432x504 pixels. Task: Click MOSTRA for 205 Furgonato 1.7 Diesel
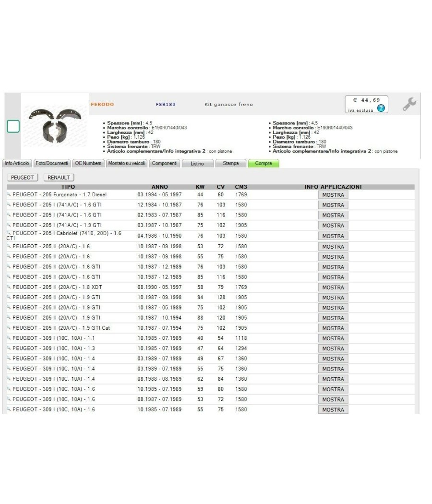click(333, 195)
